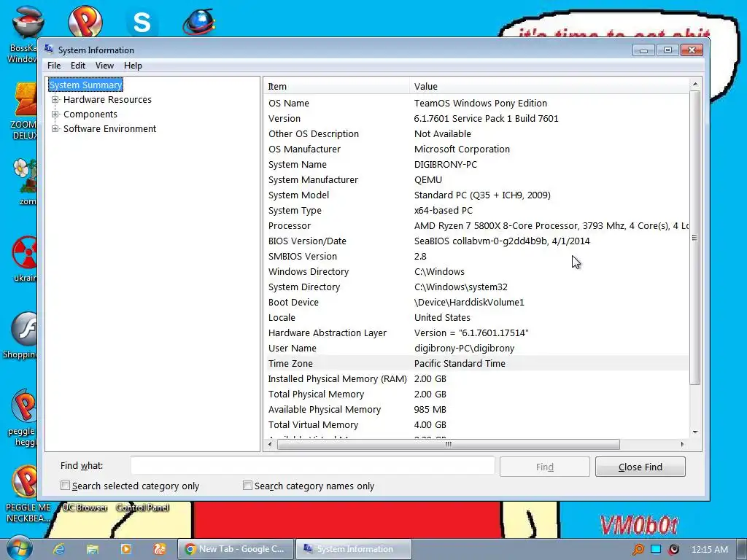This screenshot has width=747, height=560.
Task: Select System Summary in the tree
Action: click(x=86, y=85)
